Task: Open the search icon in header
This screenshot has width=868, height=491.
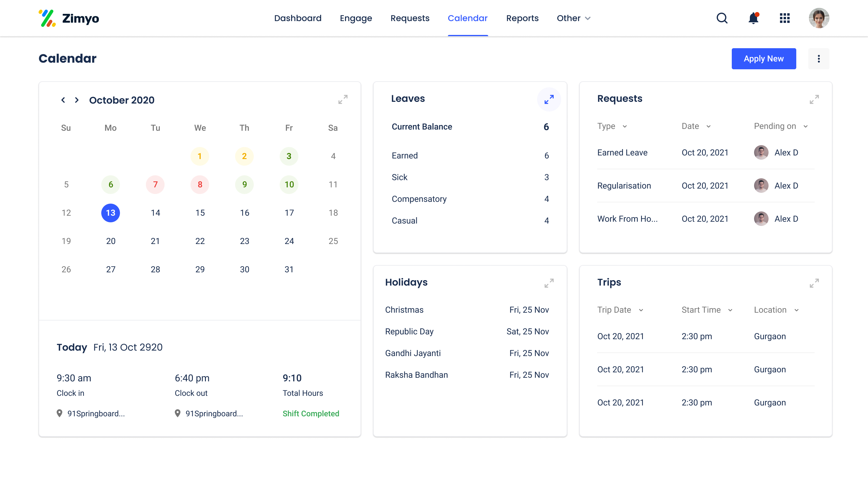Action: tap(722, 18)
